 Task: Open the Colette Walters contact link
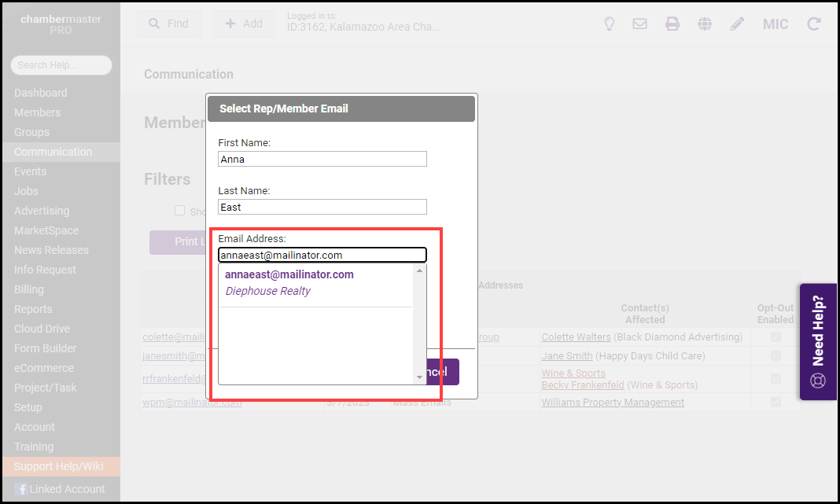(576, 337)
